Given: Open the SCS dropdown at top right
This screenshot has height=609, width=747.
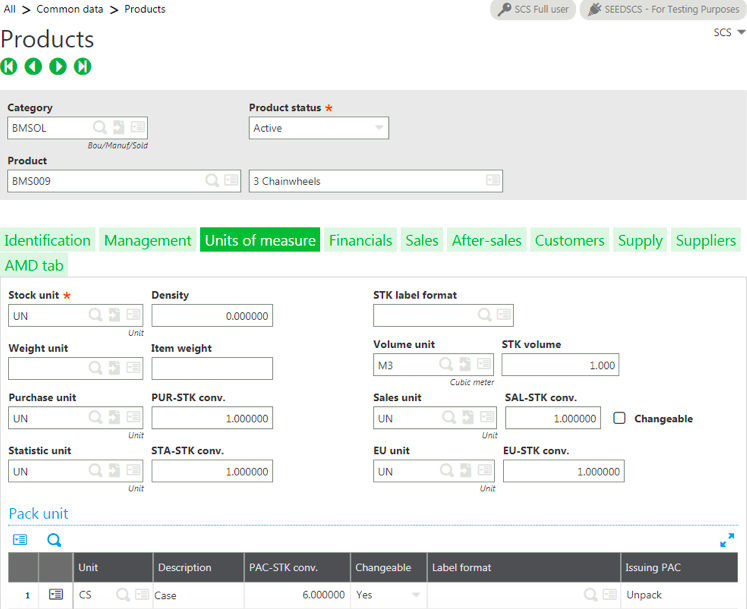Looking at the screenshot, I should pos(729,33).
